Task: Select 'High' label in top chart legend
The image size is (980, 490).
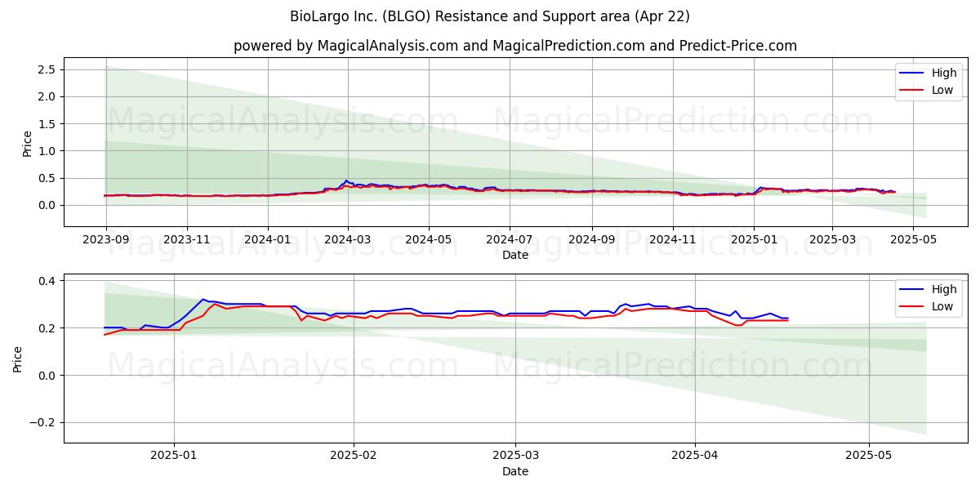Action: coord(944,73)
